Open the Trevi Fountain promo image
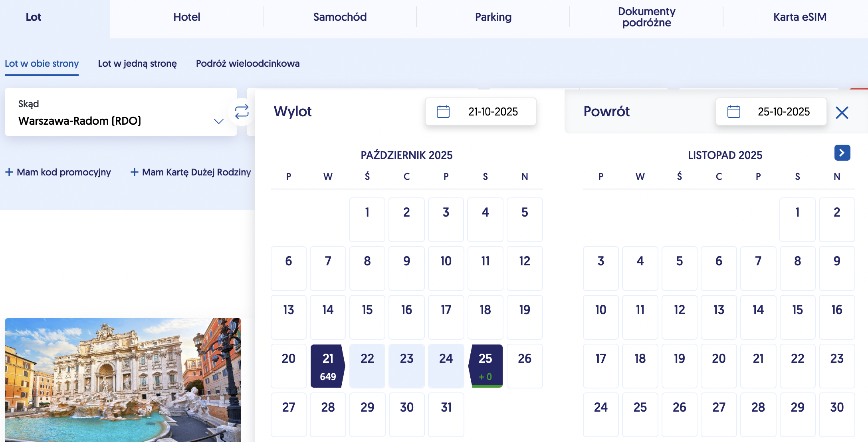 (123, 380)
